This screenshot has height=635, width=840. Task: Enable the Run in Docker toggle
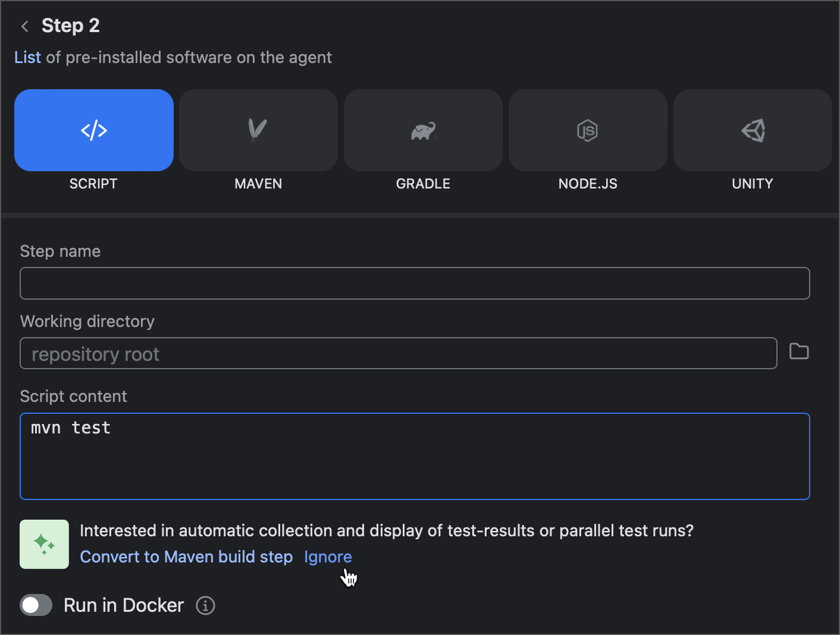click(x=36, y=605)
